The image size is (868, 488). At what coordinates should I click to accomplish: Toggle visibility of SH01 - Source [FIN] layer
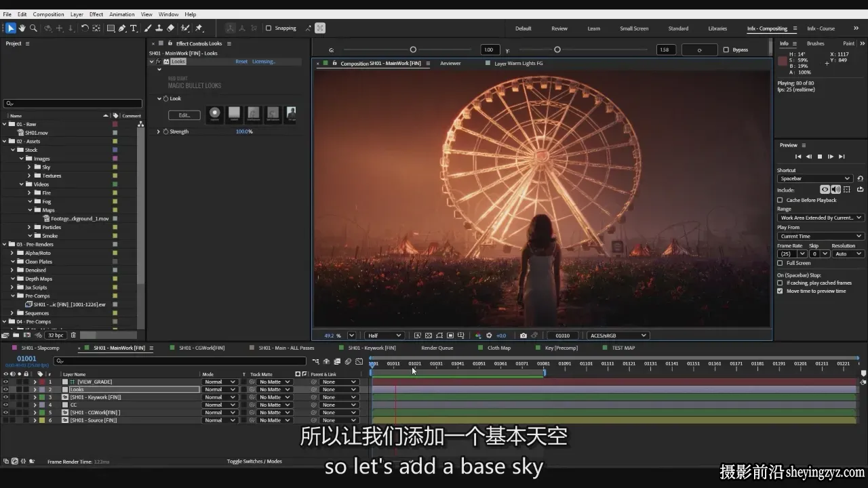[x=5, y=420]
